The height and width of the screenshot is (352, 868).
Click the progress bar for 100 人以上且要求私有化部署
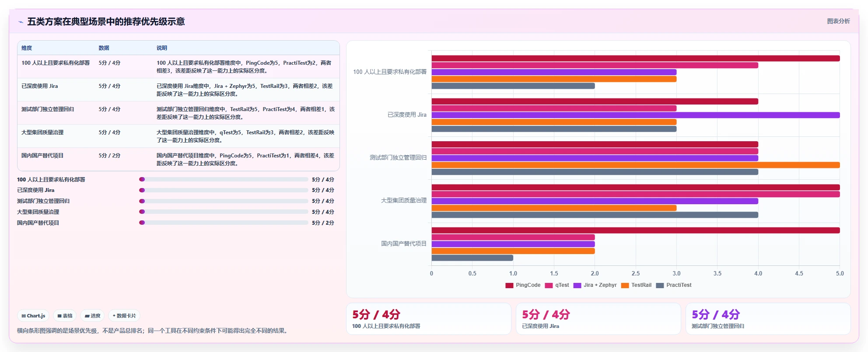tap(224, 179)
